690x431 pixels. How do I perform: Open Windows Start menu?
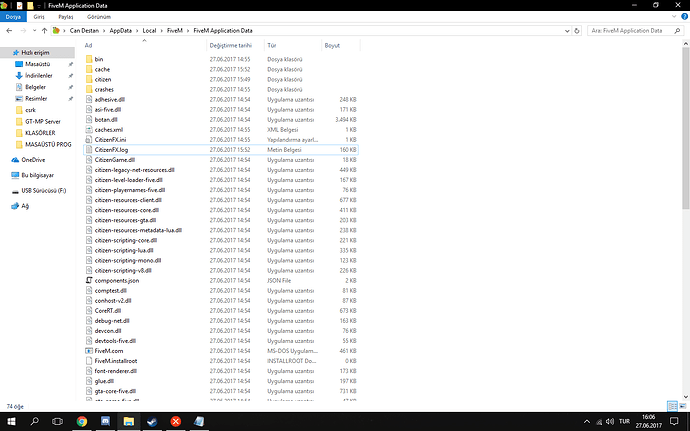11,422
